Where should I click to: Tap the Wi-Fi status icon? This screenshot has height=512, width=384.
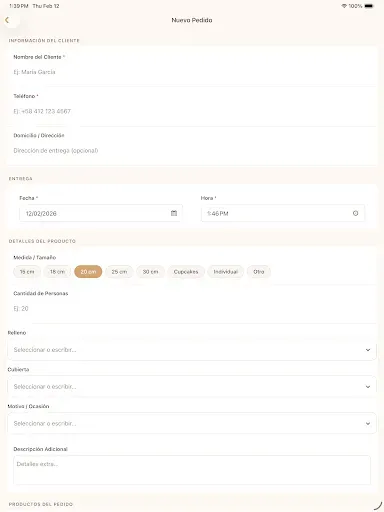(x=344, y=6)
